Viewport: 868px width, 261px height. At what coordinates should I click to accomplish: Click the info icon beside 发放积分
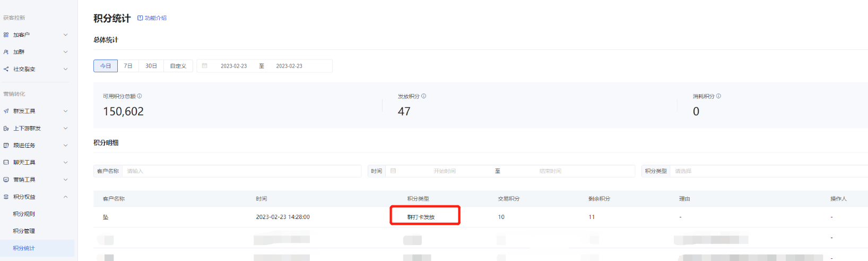tap(423, 96)
